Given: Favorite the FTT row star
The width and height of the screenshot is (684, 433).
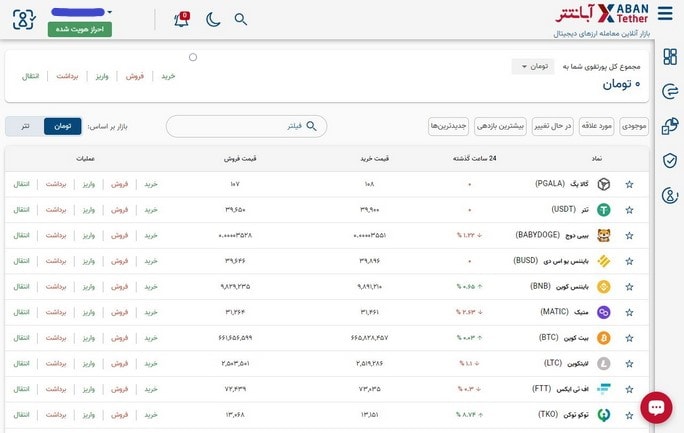Looking at the screenshot, I should tap(629, 389).
